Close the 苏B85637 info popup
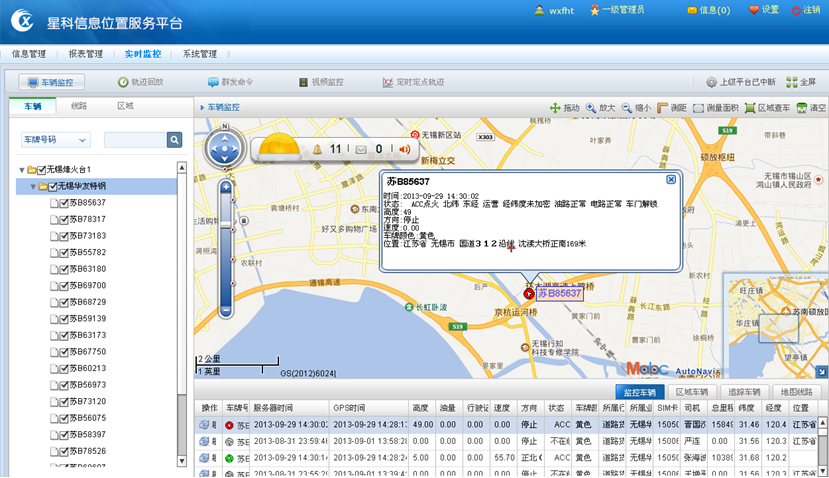The image size is (829, 478). pos(671,180)
